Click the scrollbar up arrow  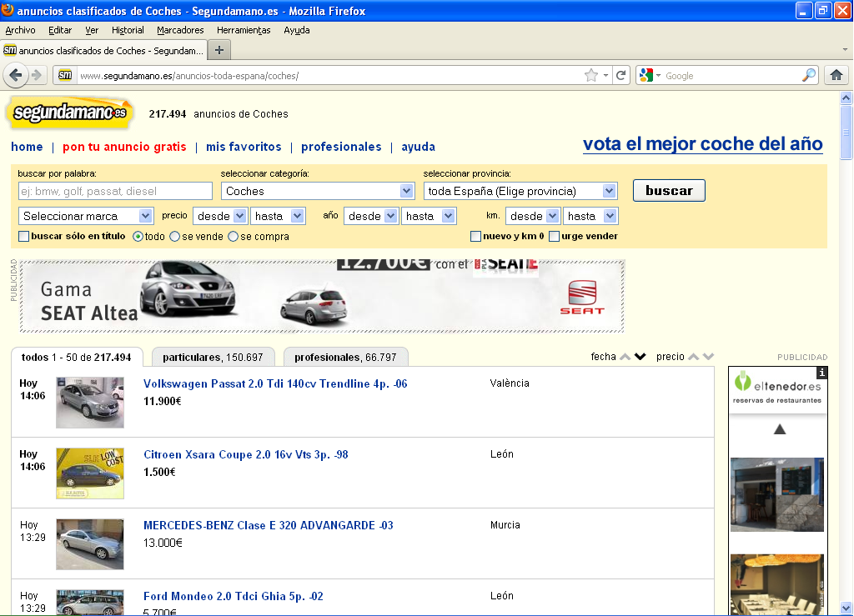click(846, 98)
